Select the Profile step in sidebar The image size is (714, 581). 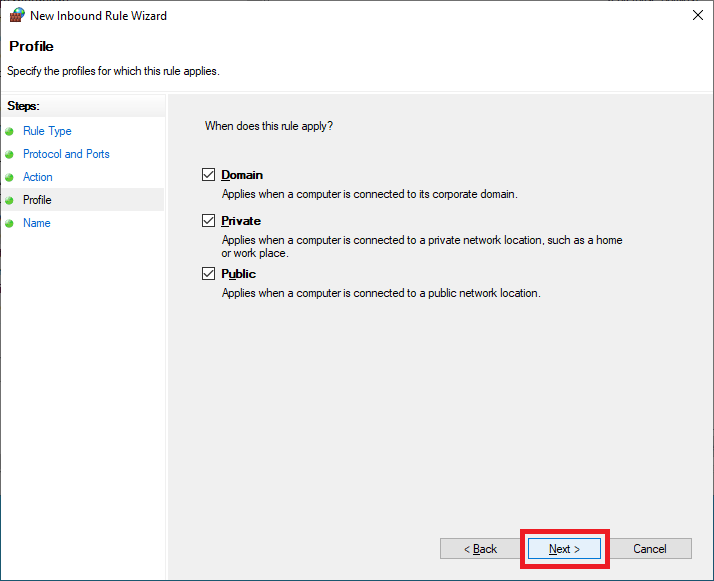tap(37, 200)
